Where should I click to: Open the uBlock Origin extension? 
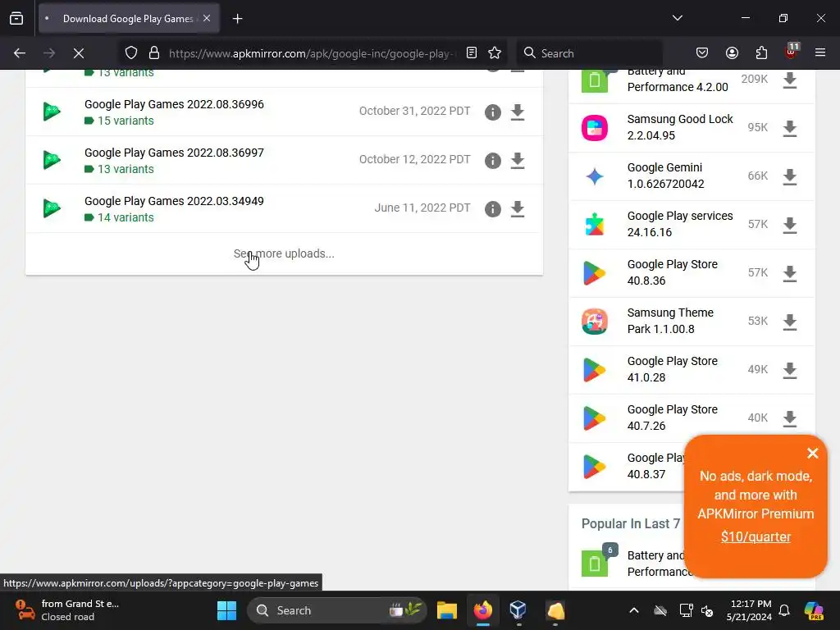(791, 52)
